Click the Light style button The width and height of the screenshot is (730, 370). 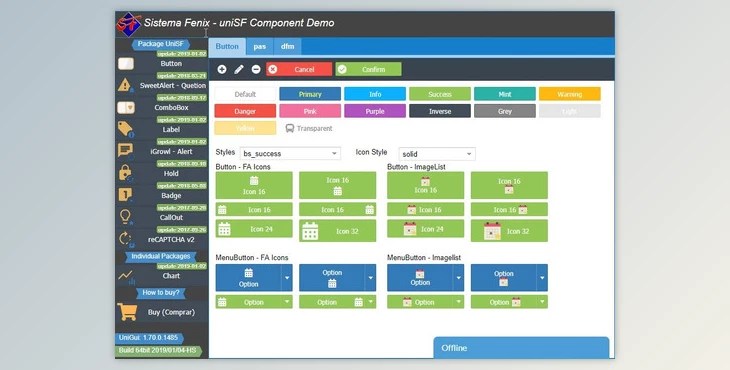570,111
